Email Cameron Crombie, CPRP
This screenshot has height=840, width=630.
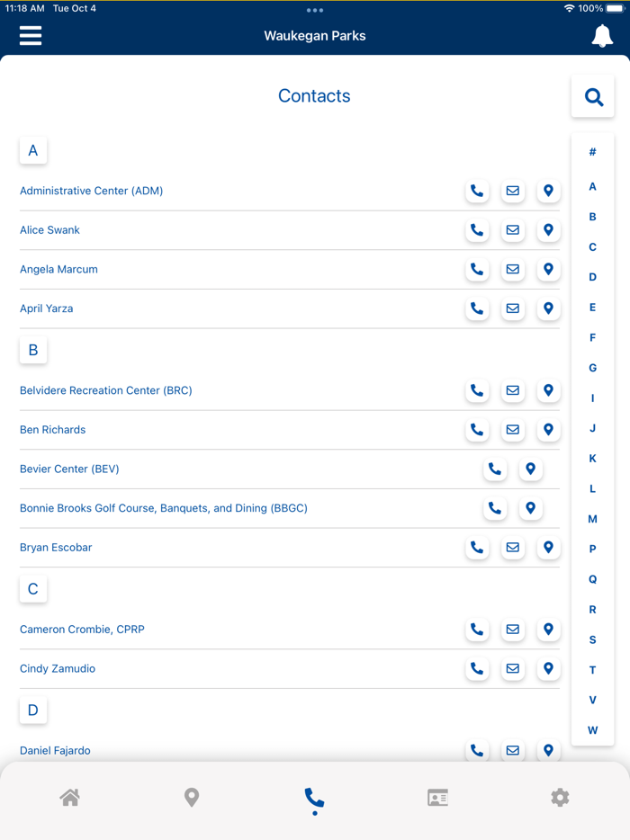513,630
